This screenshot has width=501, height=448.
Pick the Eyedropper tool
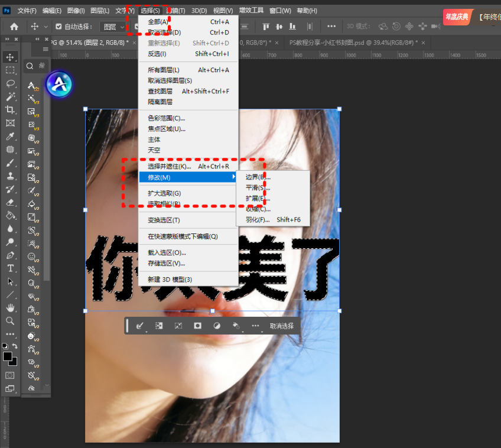click(x=10, y=137)
